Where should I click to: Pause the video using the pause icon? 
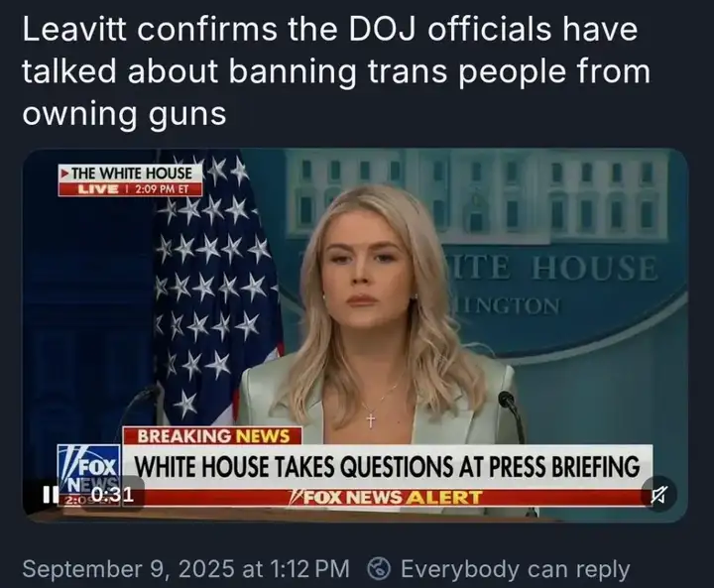tap(48, 495)
